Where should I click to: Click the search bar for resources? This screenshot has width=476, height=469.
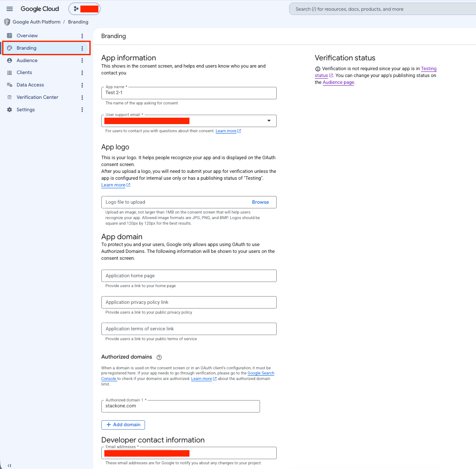coord(382,9)
